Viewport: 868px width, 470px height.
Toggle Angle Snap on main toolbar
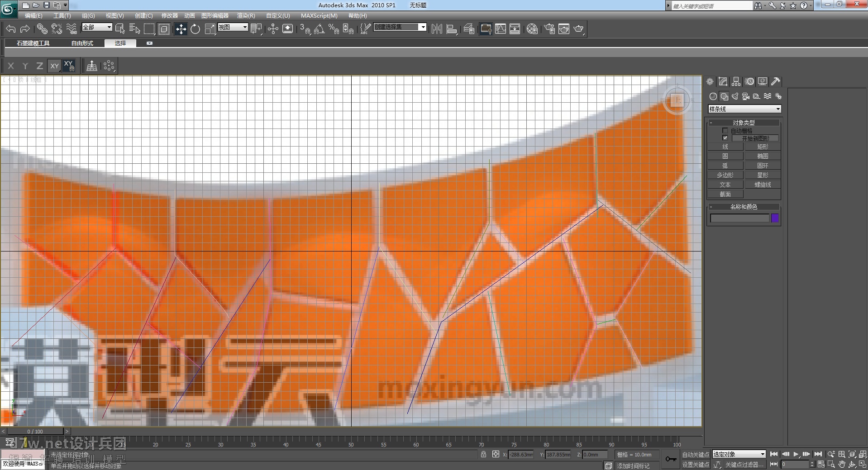click(319, 29)
